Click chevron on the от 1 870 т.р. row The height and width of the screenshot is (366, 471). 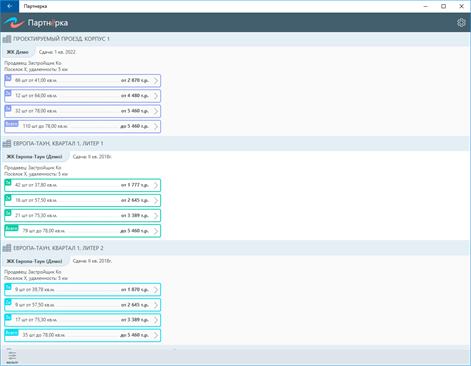(x=156, y=290)
